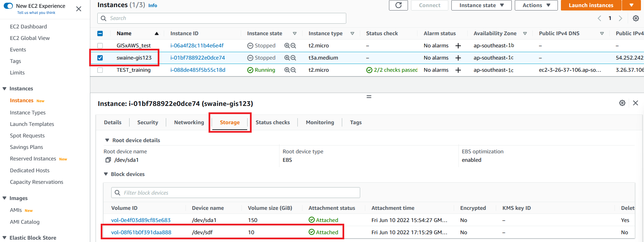Open table preferences gear beside pagination
644x242 pixels.
click(x=636, y=18)
